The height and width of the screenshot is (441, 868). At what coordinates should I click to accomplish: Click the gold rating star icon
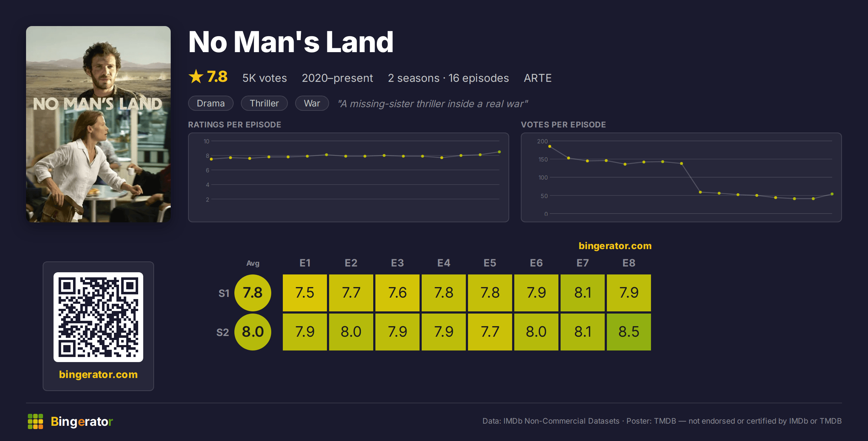pyautogui.click(x=196, y=76)
